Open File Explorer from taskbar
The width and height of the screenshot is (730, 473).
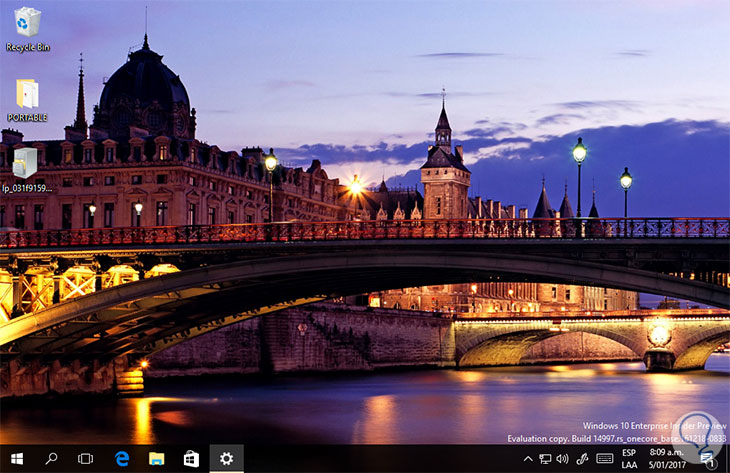pyautogui.click(x=156, y=459)
